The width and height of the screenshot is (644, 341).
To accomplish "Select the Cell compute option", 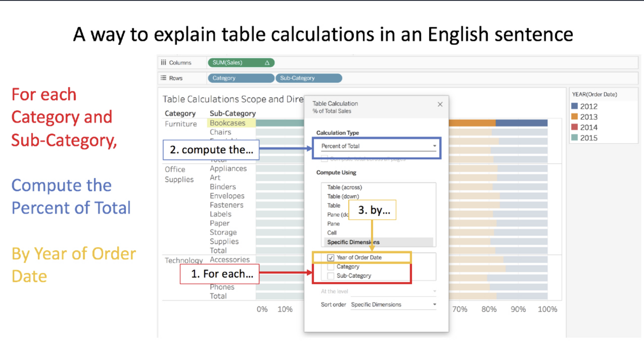I will 332,233.
